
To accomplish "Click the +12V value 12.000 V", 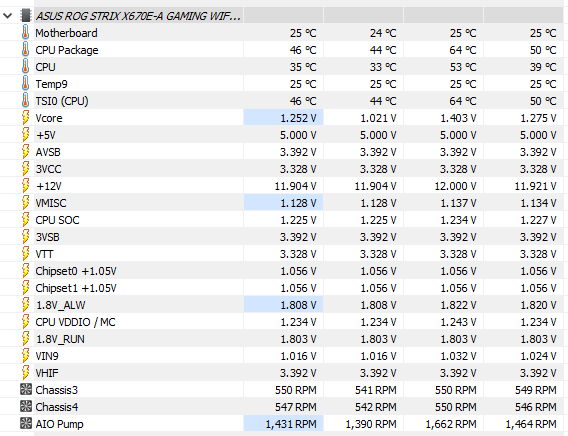I will pos(455,186).
